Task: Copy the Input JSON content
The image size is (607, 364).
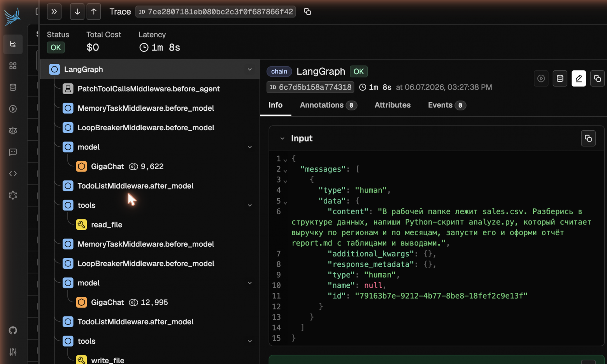Action: click(x=588, y=138)
